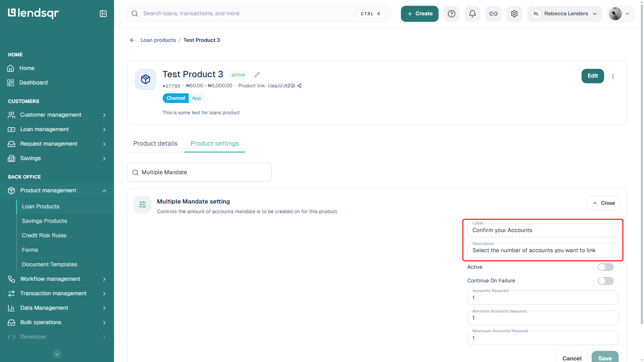Click the Multiple Mandate settings search box

199,172
